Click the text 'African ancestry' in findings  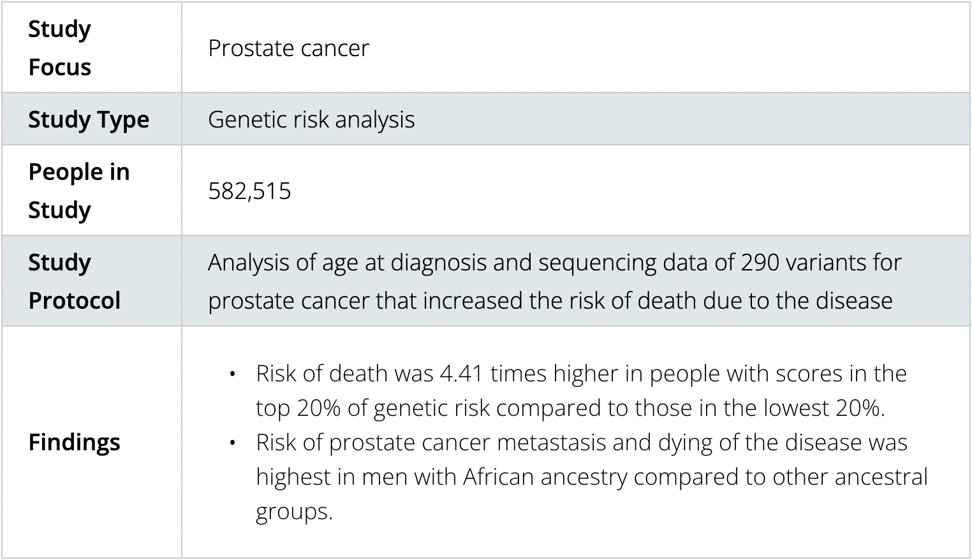pos(545,476)
